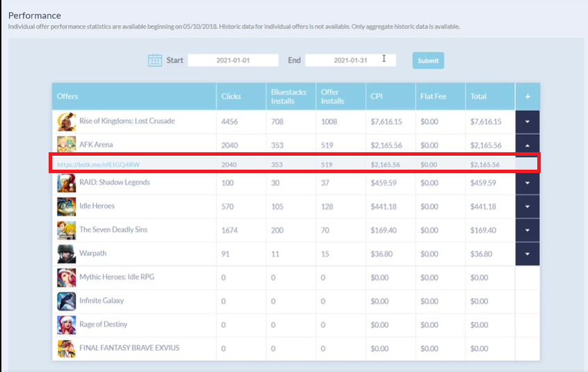Select The Seven Deadly Sins name

coord(113,229)
